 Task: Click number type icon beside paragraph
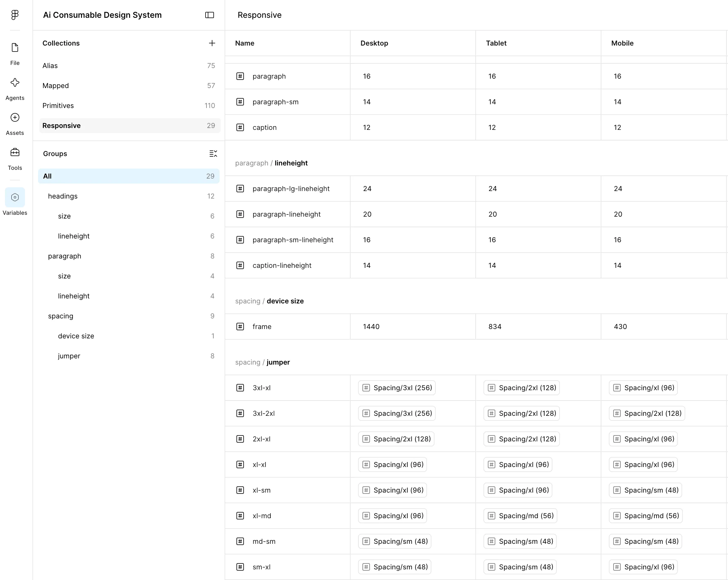click(x=240, y=76)
